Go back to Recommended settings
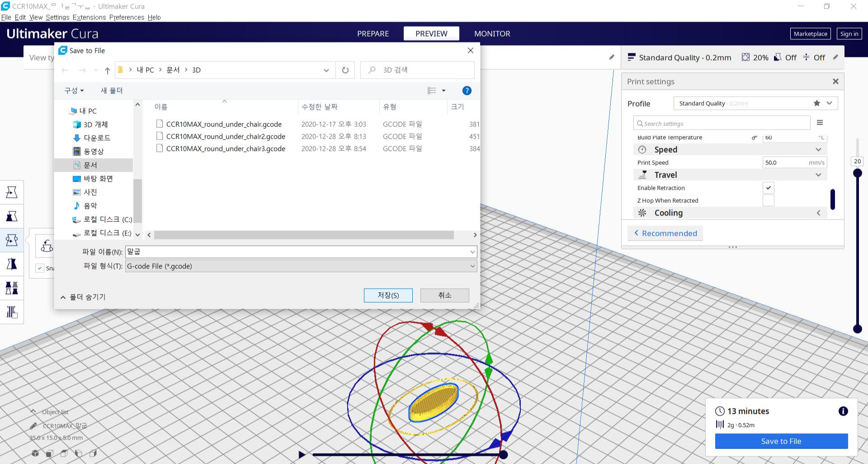The height and width of the screenshot is (464, 868). point(665,233)
